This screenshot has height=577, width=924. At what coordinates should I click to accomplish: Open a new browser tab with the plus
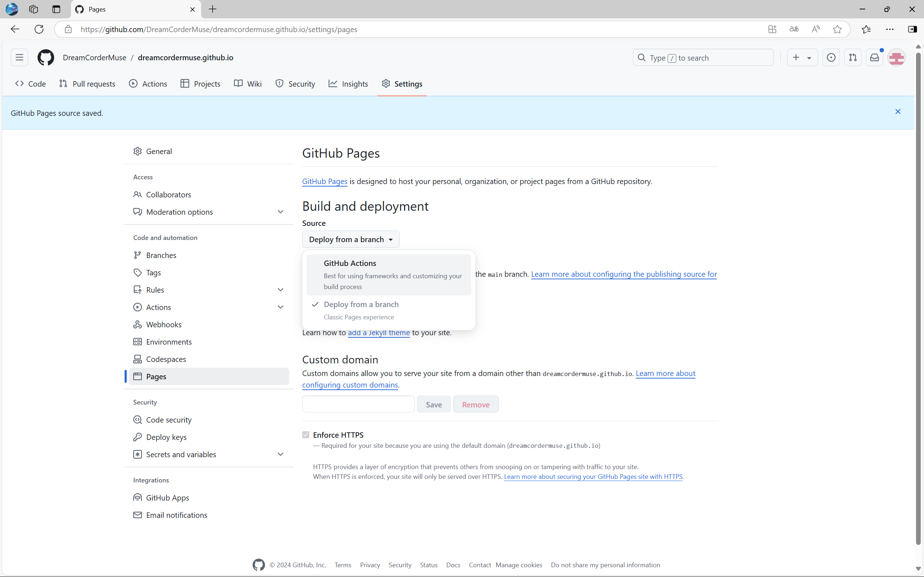click(x=213, y=9)
